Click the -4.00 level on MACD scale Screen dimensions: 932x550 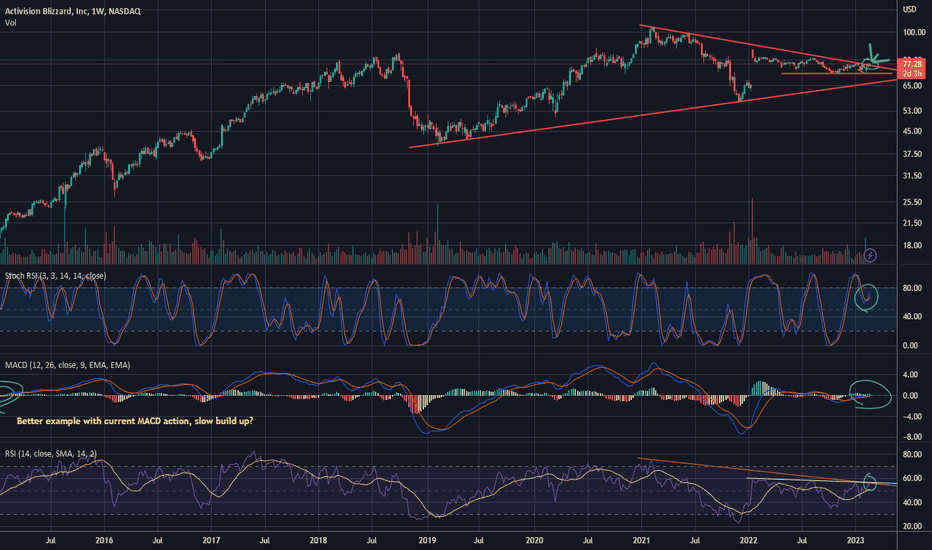click(x=912, y=417)
